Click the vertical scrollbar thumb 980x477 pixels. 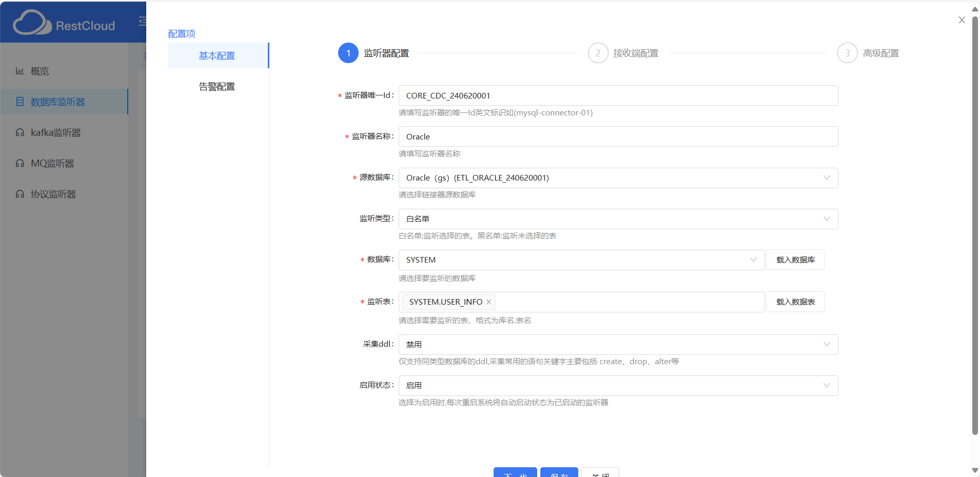(x=975, y=226)
